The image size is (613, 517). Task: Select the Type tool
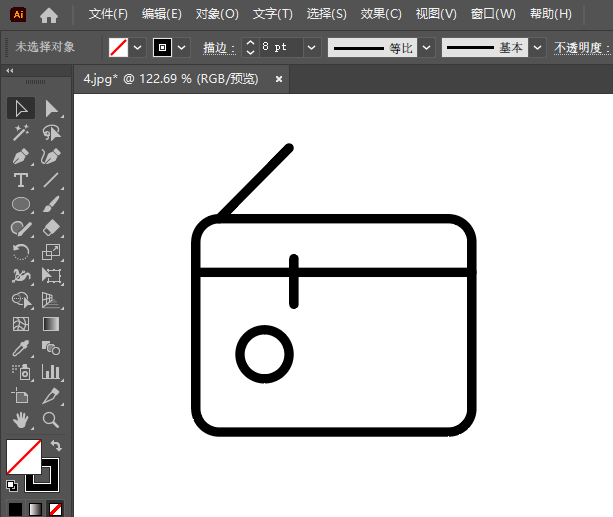pos(21,180)
